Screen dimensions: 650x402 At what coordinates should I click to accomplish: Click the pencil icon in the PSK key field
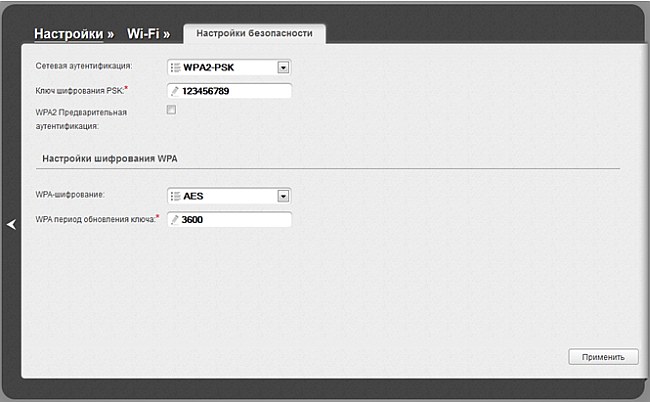point(175,91)
